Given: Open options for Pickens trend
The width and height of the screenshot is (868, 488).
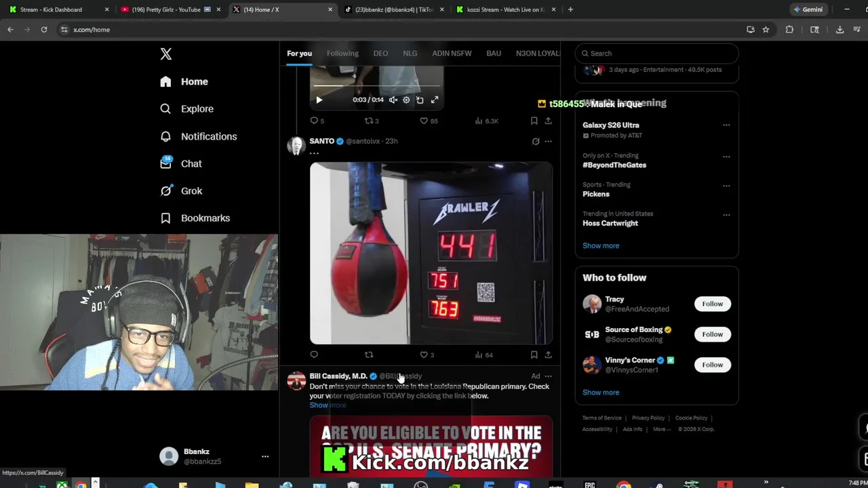Looking at the screenshot, I should pos(726,186).
